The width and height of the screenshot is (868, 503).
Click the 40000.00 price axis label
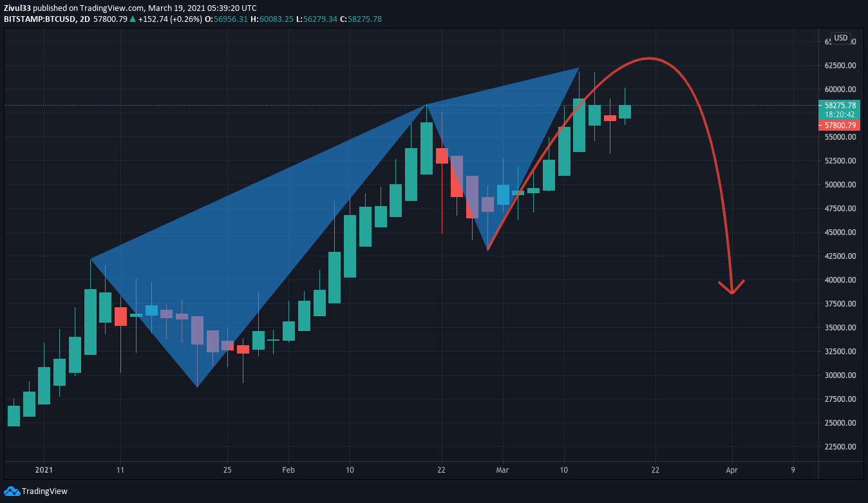(x=840, y=280)
